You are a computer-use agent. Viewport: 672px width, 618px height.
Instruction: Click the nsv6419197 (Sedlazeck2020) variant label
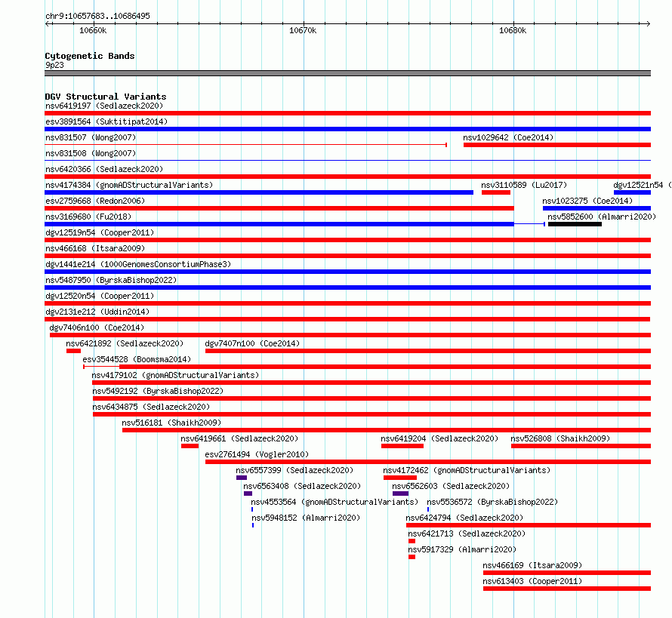[x=104, y=106]
